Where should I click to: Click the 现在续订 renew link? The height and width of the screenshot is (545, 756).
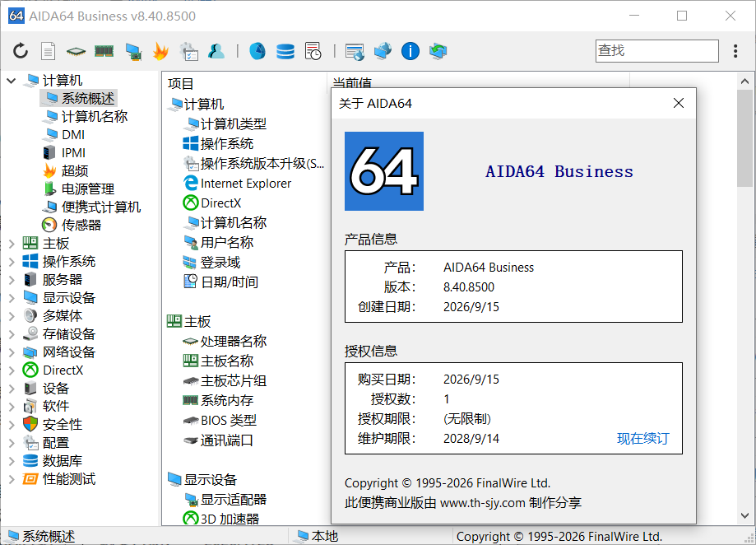tap(642, 439)
